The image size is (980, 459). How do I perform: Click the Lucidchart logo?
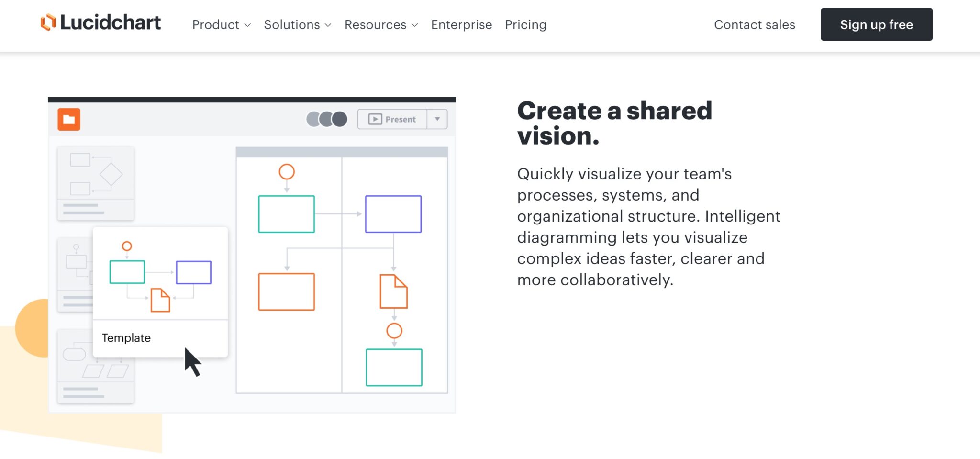click(100, 23)
